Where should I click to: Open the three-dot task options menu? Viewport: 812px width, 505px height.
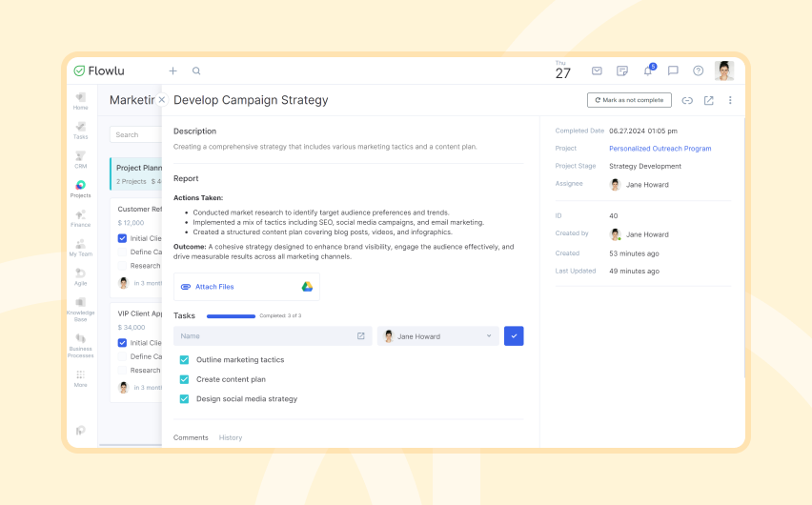(730, 100)
